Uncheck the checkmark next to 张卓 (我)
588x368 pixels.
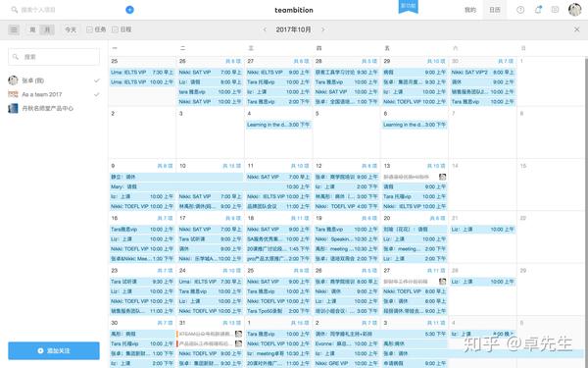[97, 80]
